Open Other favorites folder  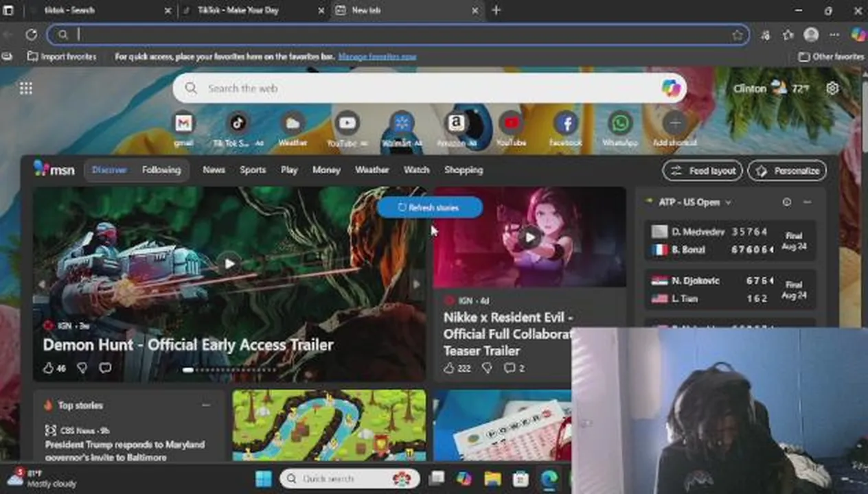(x=832, y=57)
